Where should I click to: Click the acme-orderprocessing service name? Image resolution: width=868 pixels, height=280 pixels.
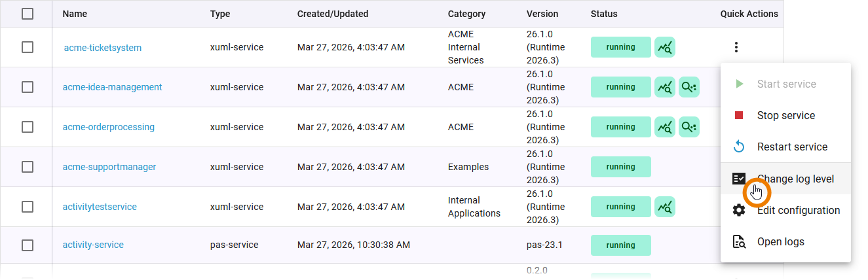(109, 127)
